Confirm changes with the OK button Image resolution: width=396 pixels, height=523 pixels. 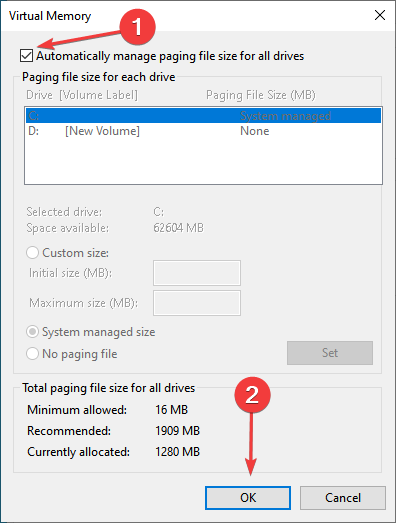pos(248,498)
